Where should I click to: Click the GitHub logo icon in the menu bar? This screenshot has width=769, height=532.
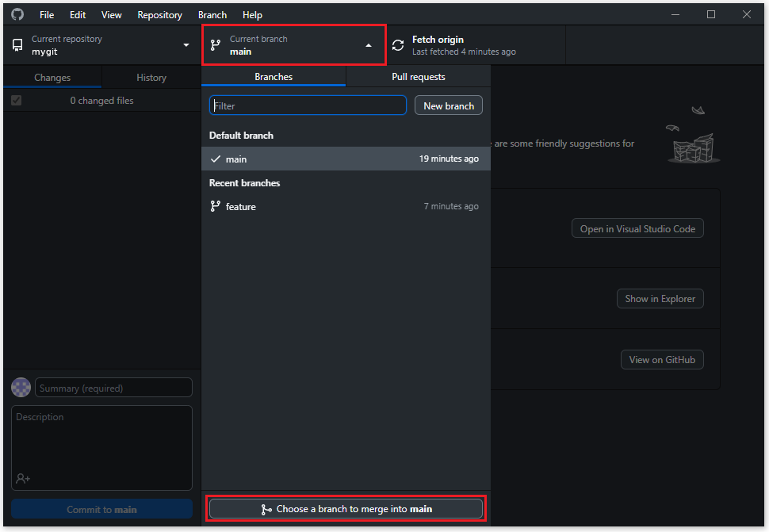click(17, 14)
